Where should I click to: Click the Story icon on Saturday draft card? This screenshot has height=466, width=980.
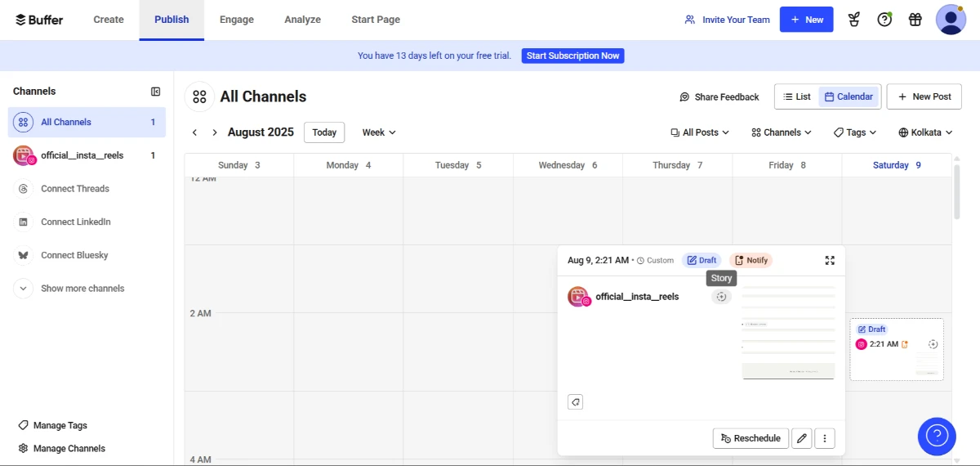click(933, 344)
